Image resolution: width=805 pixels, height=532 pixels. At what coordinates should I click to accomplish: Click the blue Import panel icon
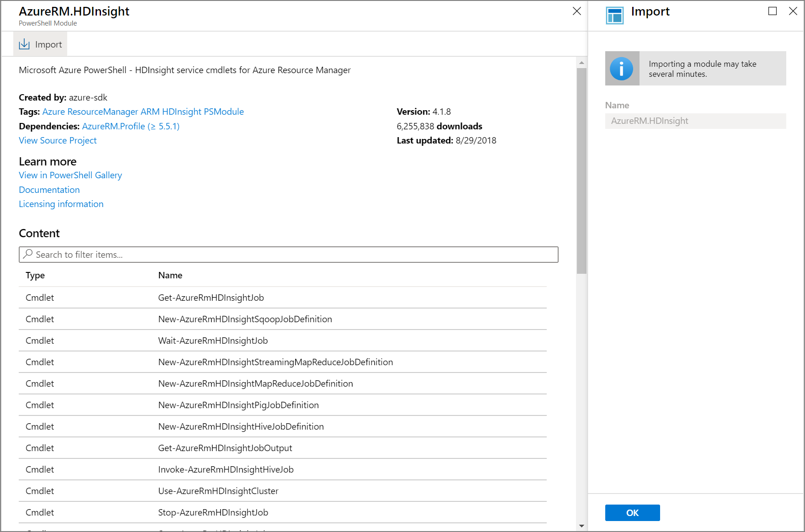[614, 15]
